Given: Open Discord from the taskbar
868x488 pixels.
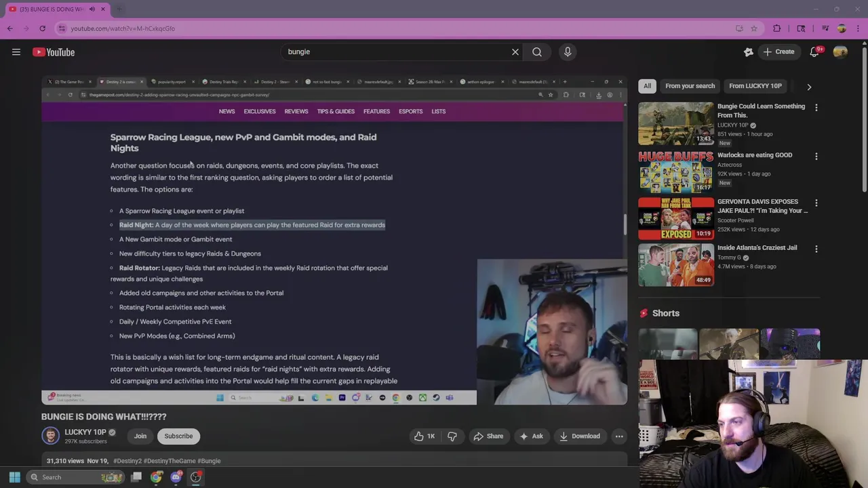Looking at the screenshot, I should [176, 477].
